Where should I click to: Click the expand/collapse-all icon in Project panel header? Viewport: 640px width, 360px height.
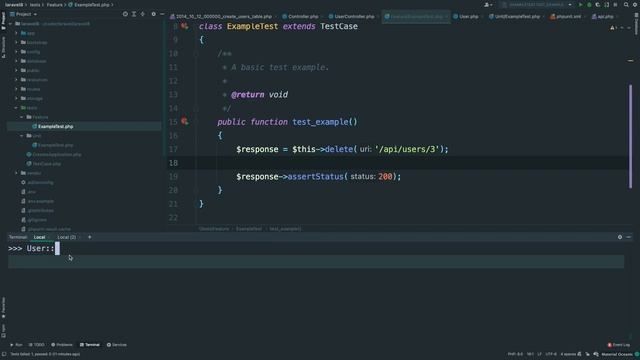point(134,14)
